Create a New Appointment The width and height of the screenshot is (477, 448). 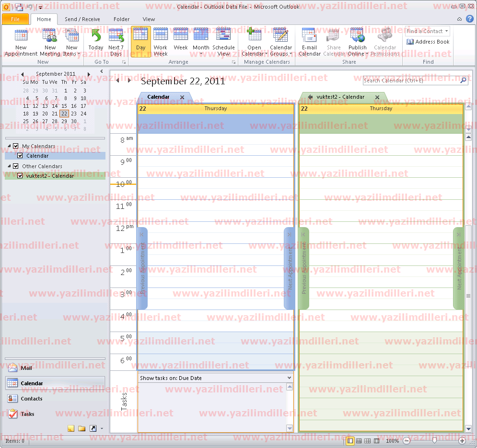pos(21,43)
